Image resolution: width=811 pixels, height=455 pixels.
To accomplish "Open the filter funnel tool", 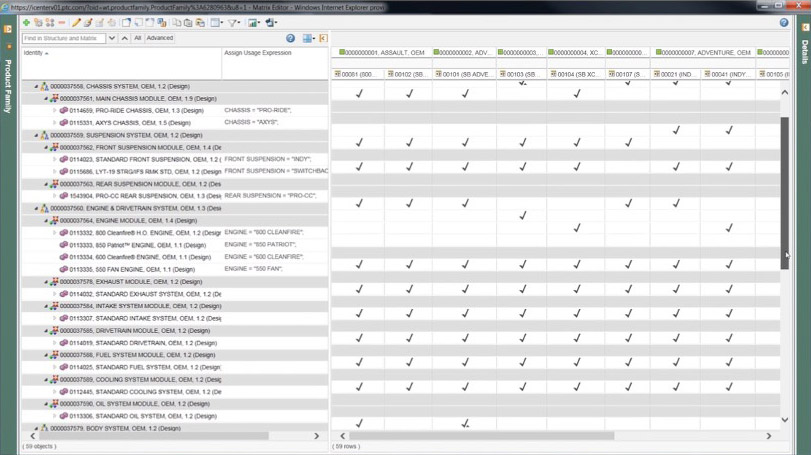I will [233, 22].
